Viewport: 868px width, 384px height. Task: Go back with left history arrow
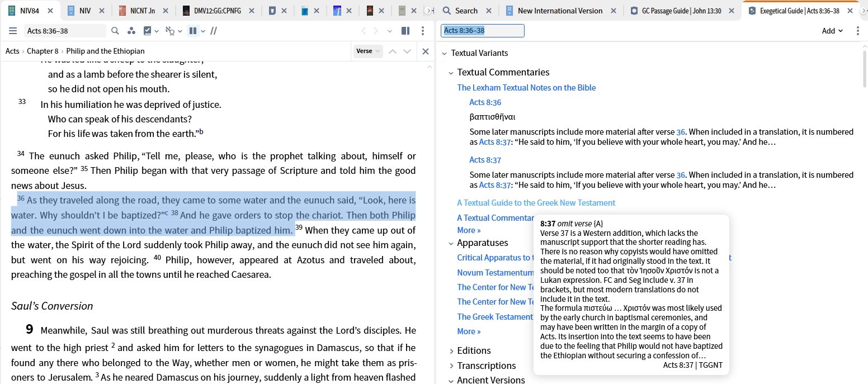point(364,31)
